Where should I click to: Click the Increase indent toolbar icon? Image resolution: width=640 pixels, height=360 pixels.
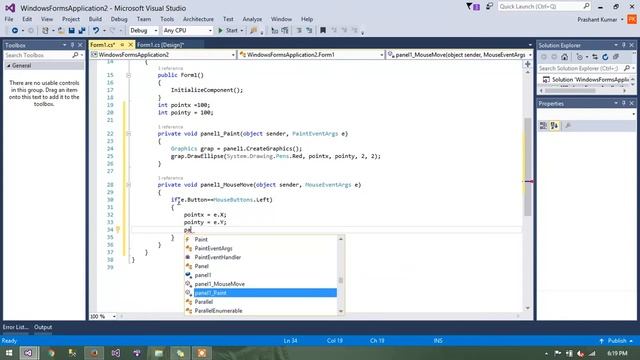coord(309,31)
